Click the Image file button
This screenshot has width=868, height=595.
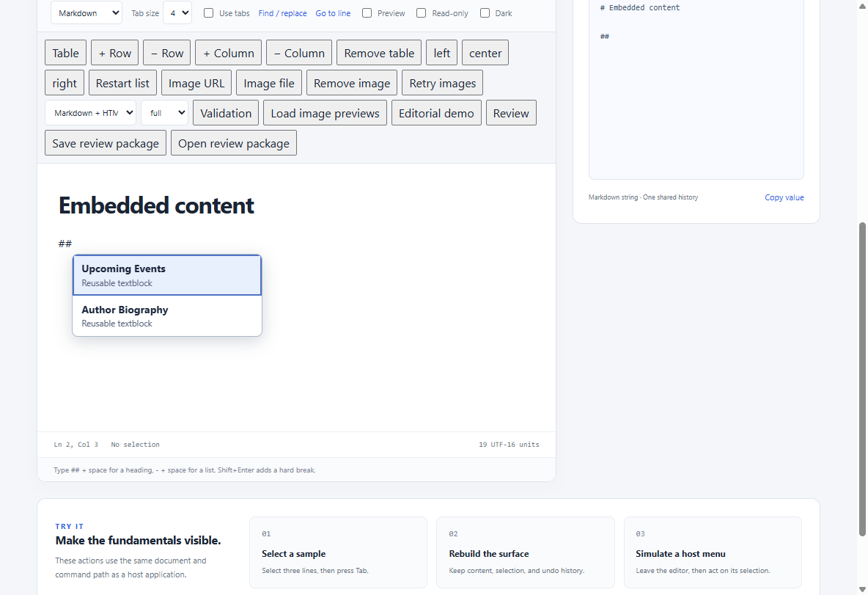click(x=269, y=83)
